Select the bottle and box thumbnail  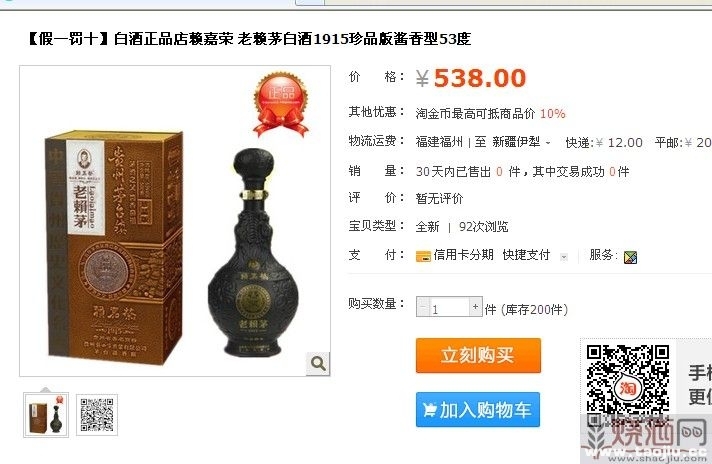tap(46, 415)
